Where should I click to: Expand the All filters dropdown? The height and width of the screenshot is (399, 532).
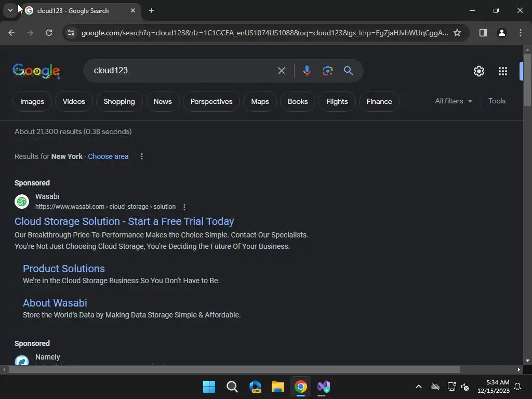[453, 101]
